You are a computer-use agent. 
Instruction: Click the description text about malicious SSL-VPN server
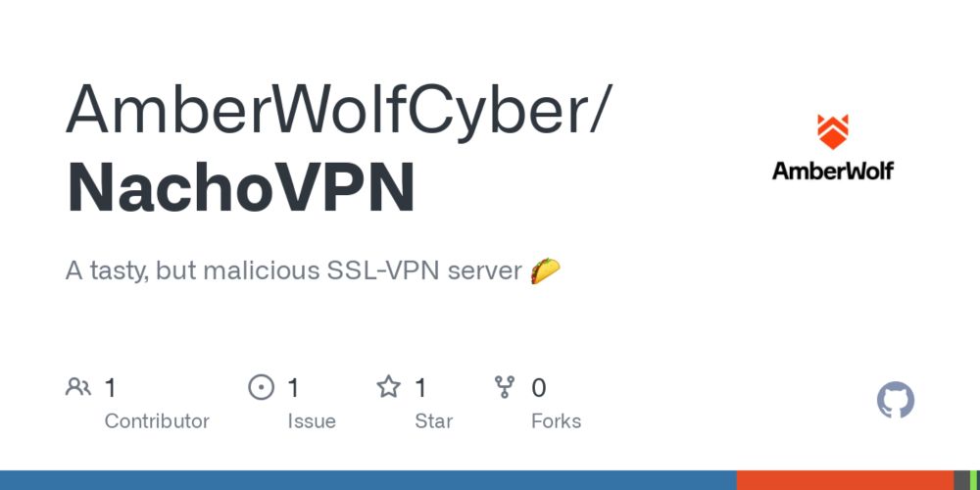[294, 271]
